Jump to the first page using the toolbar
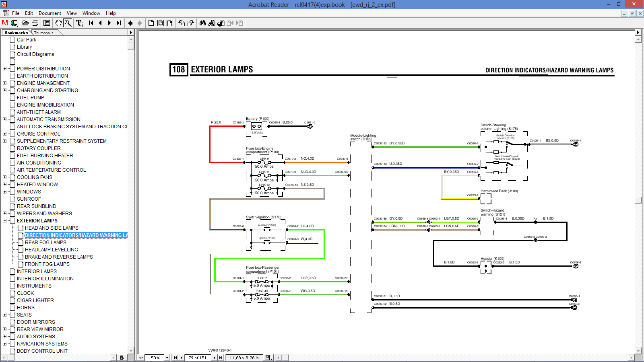This screenshot has height=362, width=644. tap(91, 23)
